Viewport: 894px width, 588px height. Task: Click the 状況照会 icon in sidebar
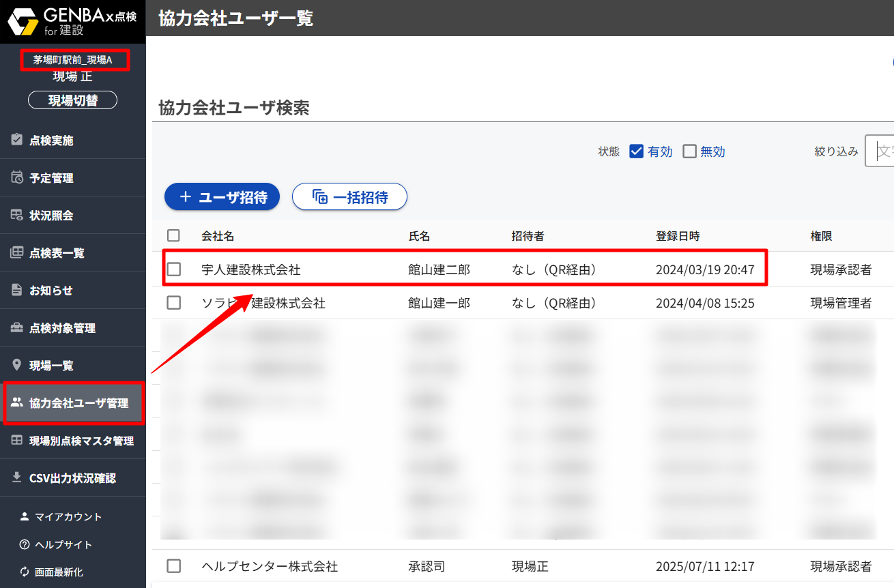17,215
